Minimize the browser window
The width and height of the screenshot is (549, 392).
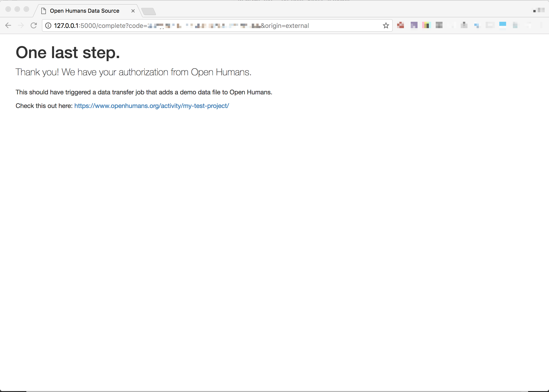[17, 9]
